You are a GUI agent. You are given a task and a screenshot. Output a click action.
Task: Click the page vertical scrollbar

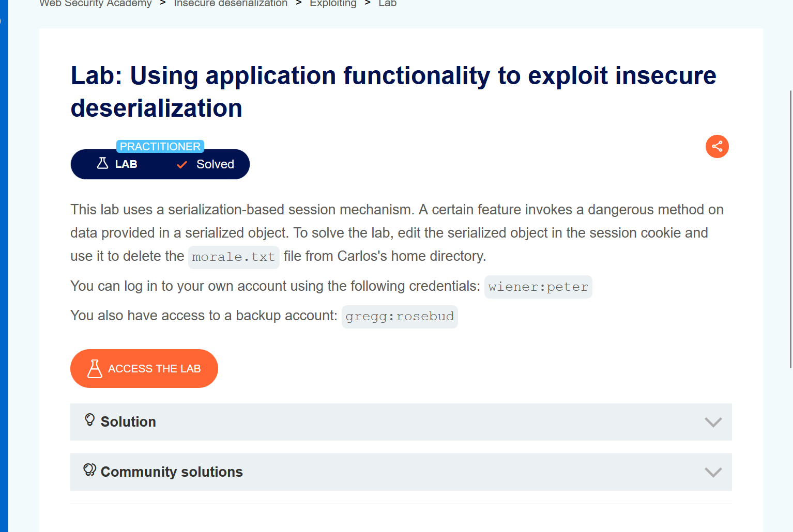tap(790, 229)
